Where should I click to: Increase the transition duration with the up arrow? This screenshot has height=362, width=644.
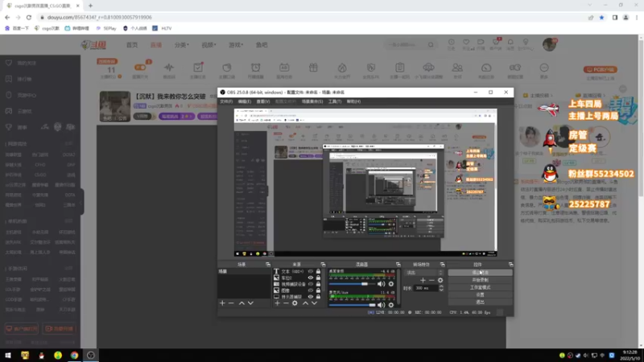[x=441, y=286]
